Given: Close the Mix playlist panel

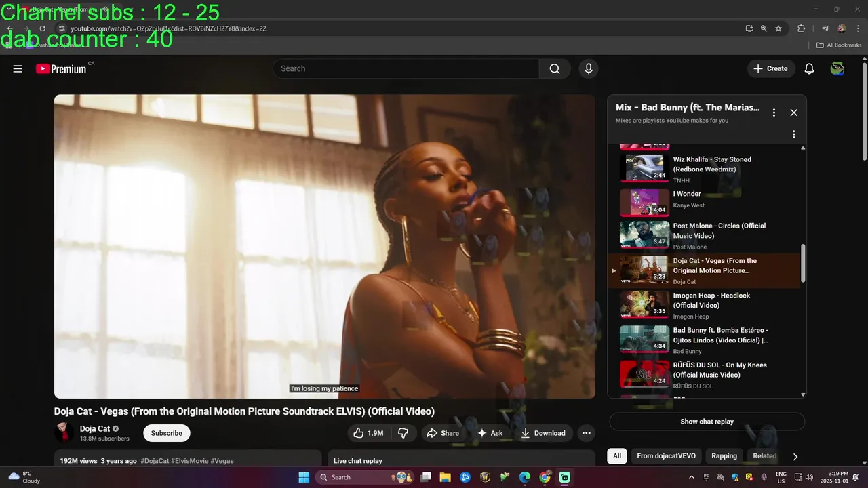Looking at the screenshot, I should 794,113.
